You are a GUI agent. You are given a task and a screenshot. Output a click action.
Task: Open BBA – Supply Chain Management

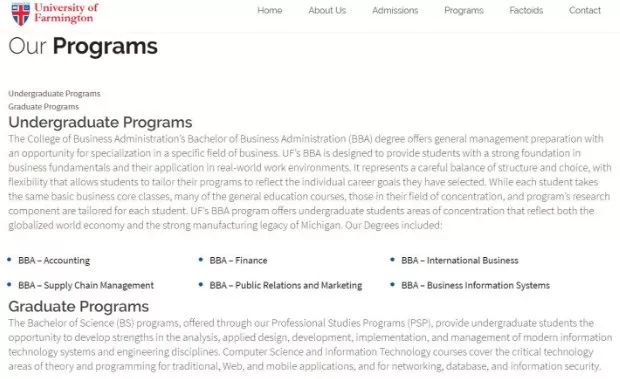coord(86,285)
